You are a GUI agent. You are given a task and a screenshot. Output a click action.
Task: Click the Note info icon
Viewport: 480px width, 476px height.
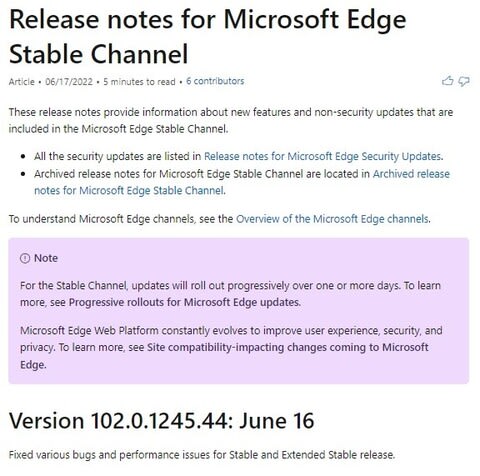[x=25, y=258]
